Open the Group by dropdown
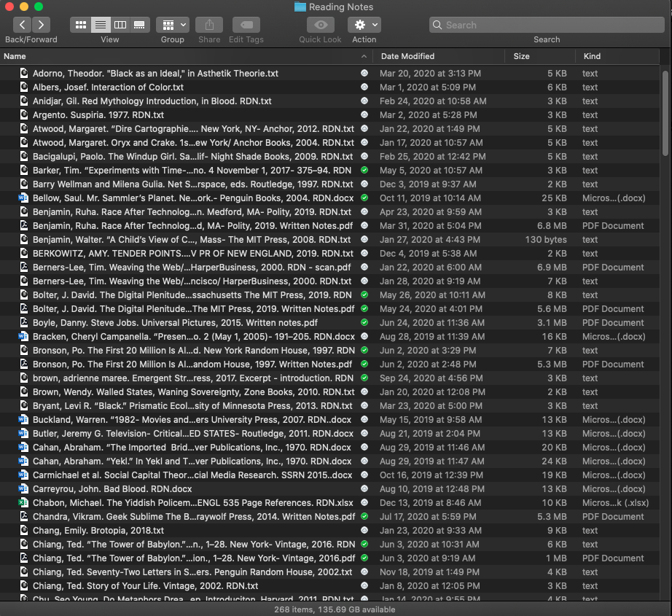Screen dimensions: 672x616 click(172, 25)
